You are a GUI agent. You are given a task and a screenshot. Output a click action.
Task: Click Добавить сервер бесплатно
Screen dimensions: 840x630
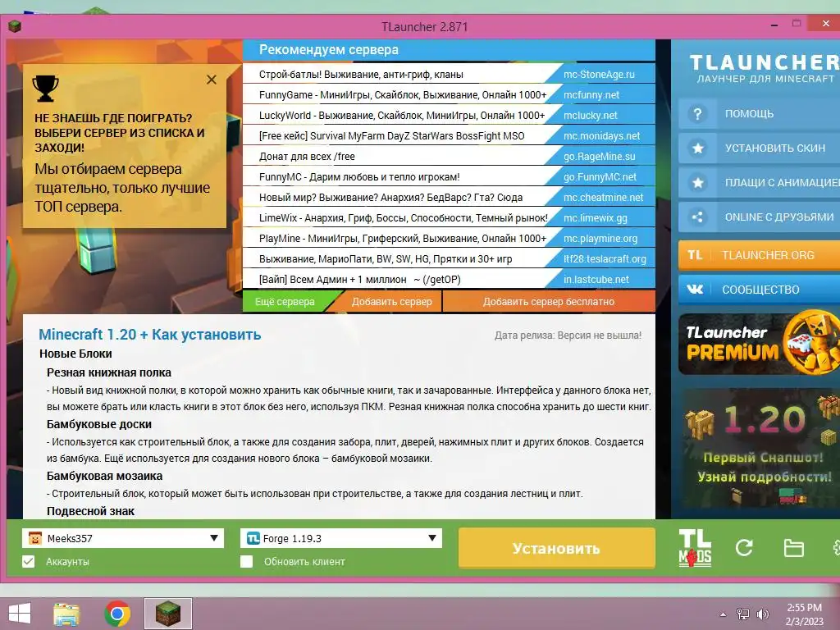[549, 302]
